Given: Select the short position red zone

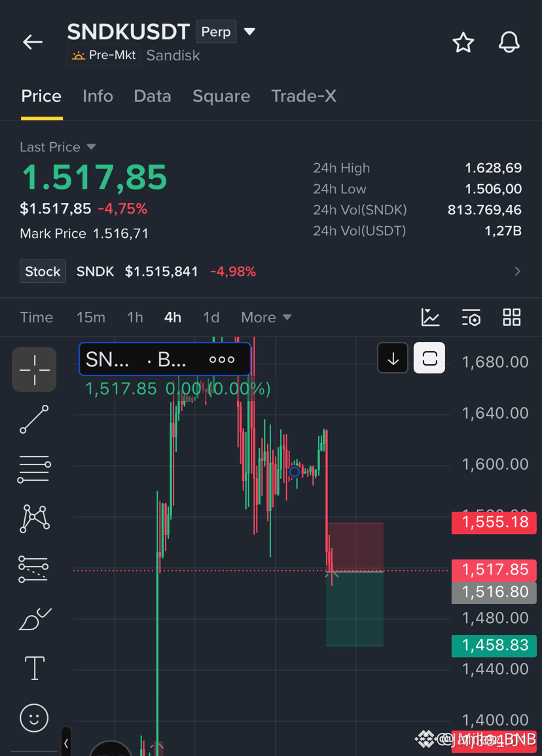Looking at the screenshot, I should [x=355, y=547].
